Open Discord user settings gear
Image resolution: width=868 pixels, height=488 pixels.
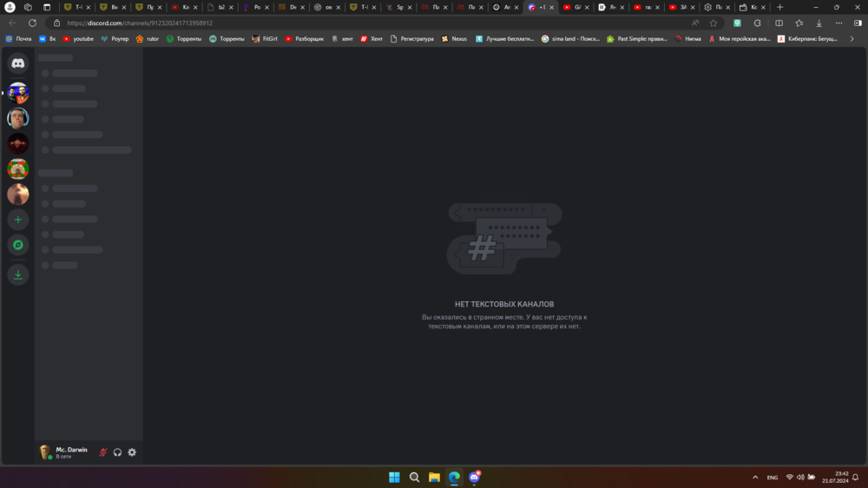[132, 452]
